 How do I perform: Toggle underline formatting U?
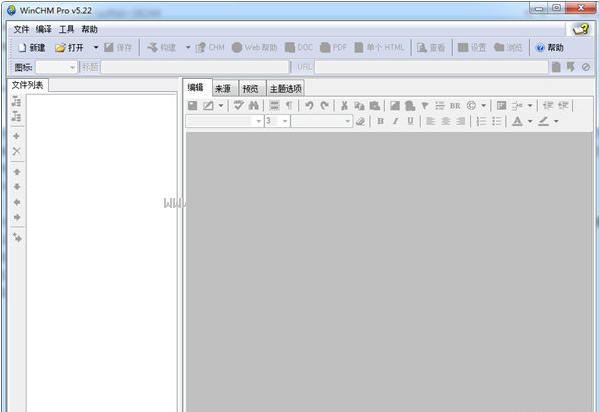[x=410, y=121]
